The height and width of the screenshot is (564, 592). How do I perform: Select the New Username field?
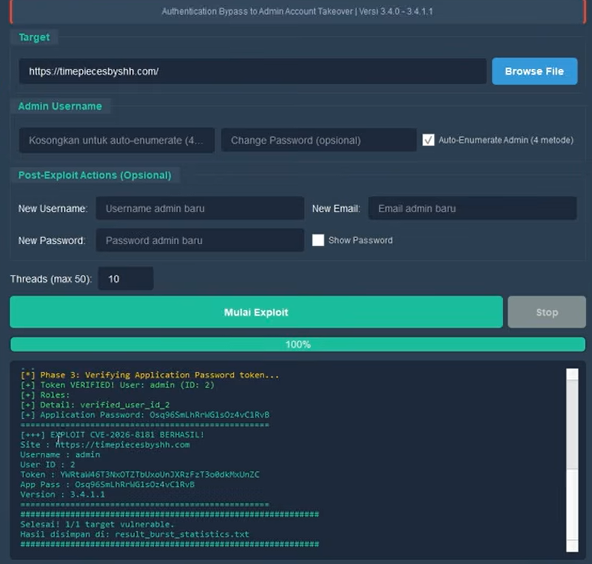tap(200, 208)
